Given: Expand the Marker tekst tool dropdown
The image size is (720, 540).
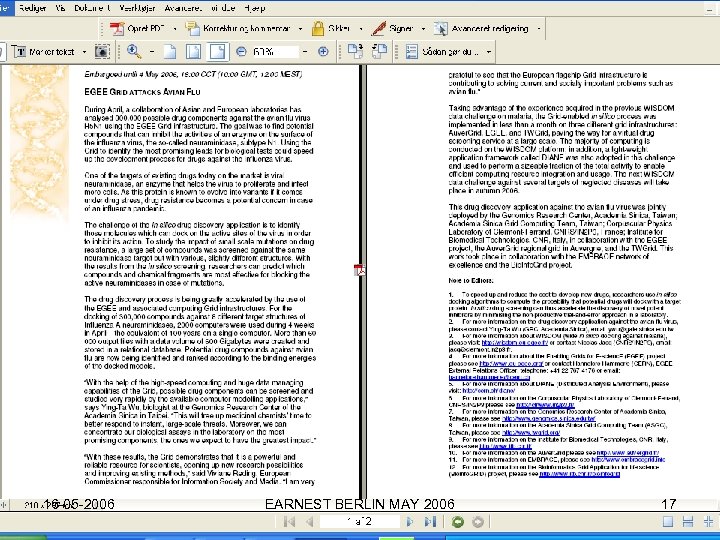Looking at the screenshot, I should coord(84,52).
